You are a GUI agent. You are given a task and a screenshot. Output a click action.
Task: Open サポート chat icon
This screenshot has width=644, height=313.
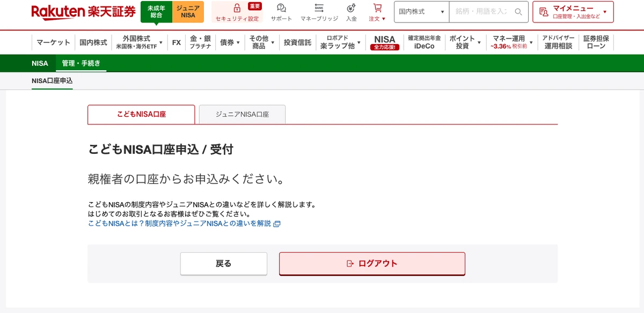(x=281, y=8)
